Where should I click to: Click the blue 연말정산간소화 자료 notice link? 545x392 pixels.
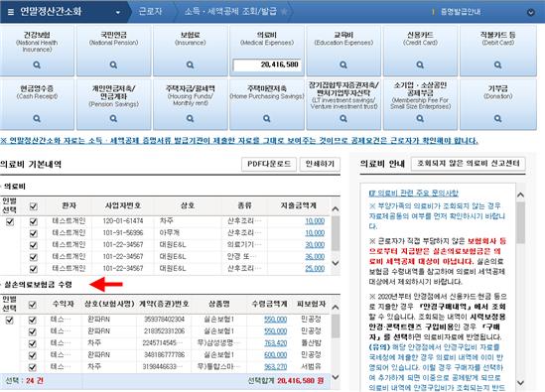click(x=239, y=141)
